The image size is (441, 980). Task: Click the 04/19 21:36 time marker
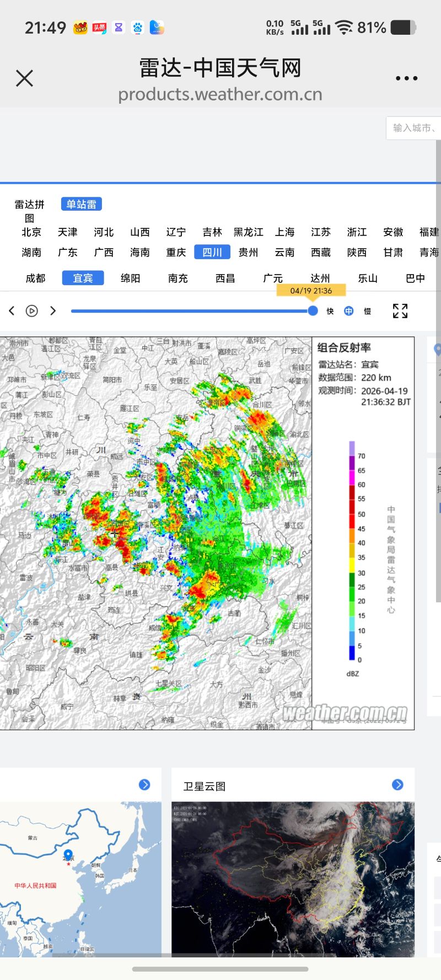coord(311,291)
